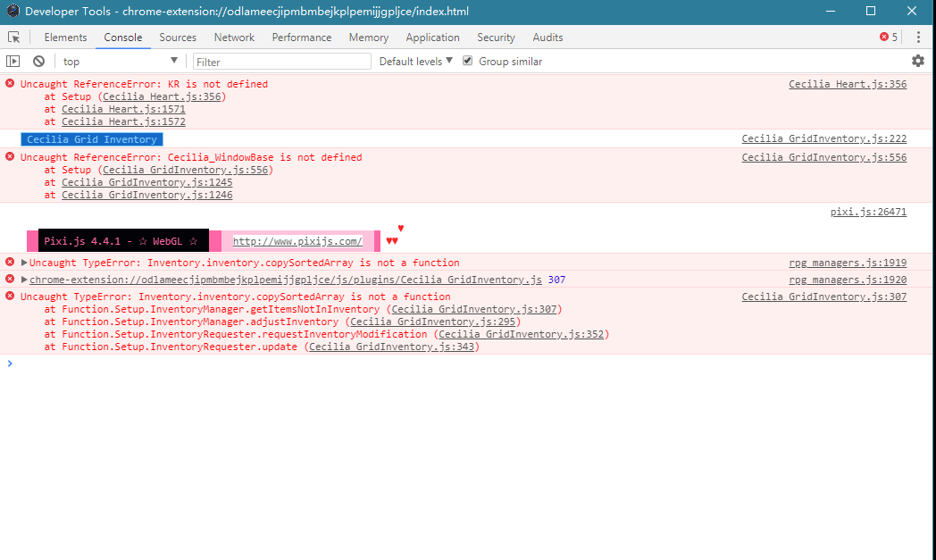Image resolution: width=936 pixels, height=560 pixels.
Task: Open the Cecilia_GridInventory.js:222 source link
Action: [x=824, y=138]
